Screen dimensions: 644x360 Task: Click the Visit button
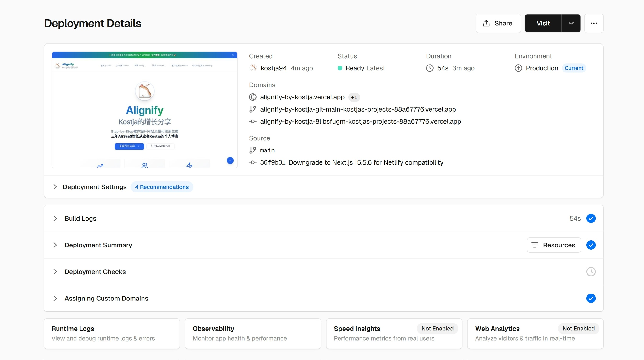point(543,23)
